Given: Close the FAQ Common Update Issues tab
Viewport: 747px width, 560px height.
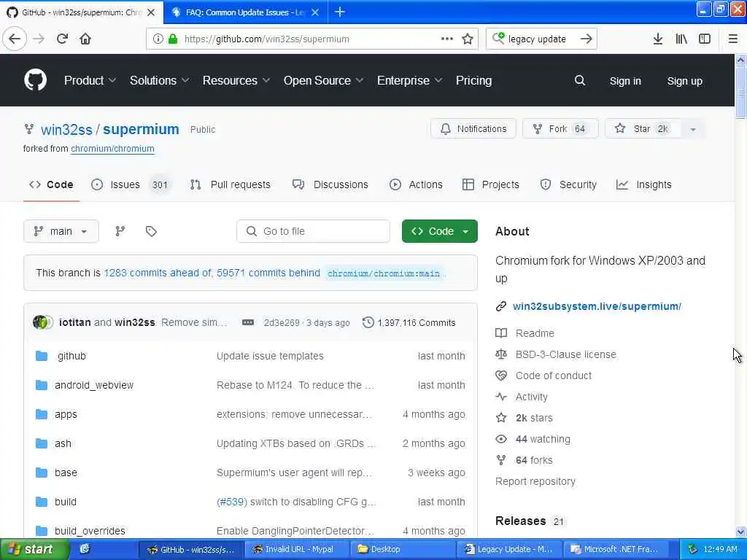Looking at the screenshot, I should pyautogui.click(x=315, y=12).
